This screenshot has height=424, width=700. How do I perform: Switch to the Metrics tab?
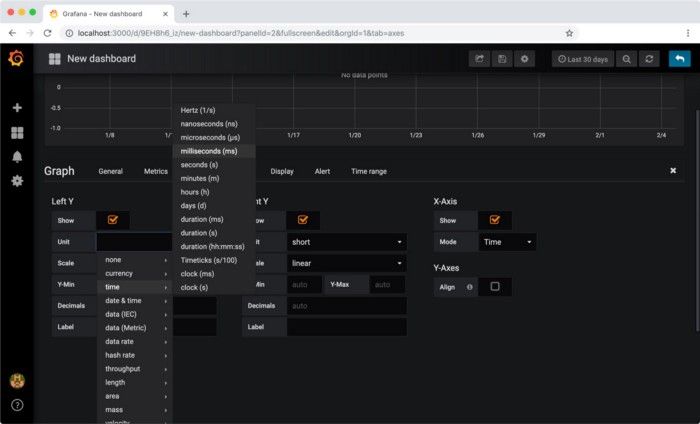(156, 171)
